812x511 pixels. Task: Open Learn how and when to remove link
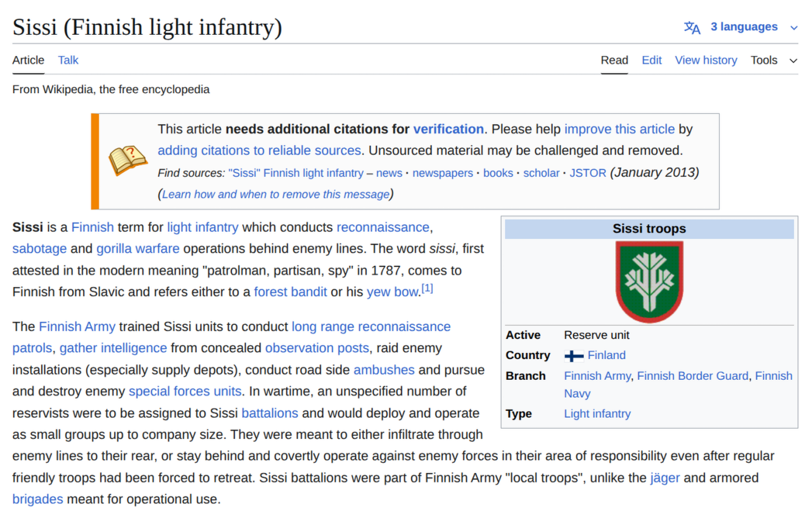point(276,195)
